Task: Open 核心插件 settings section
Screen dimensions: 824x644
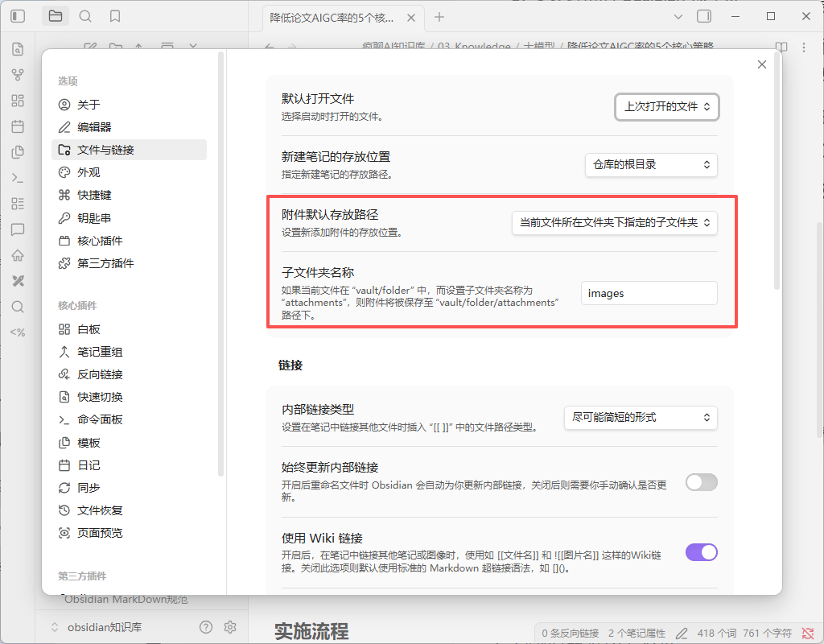Action: tap(130, 241)
